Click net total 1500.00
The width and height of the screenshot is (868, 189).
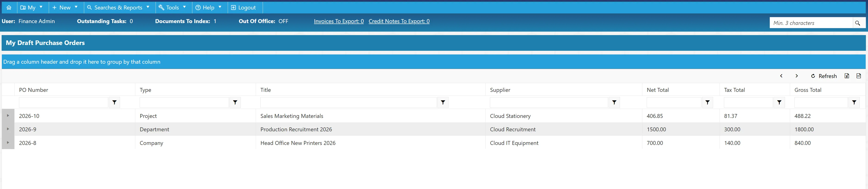click(x=656, y=129)
